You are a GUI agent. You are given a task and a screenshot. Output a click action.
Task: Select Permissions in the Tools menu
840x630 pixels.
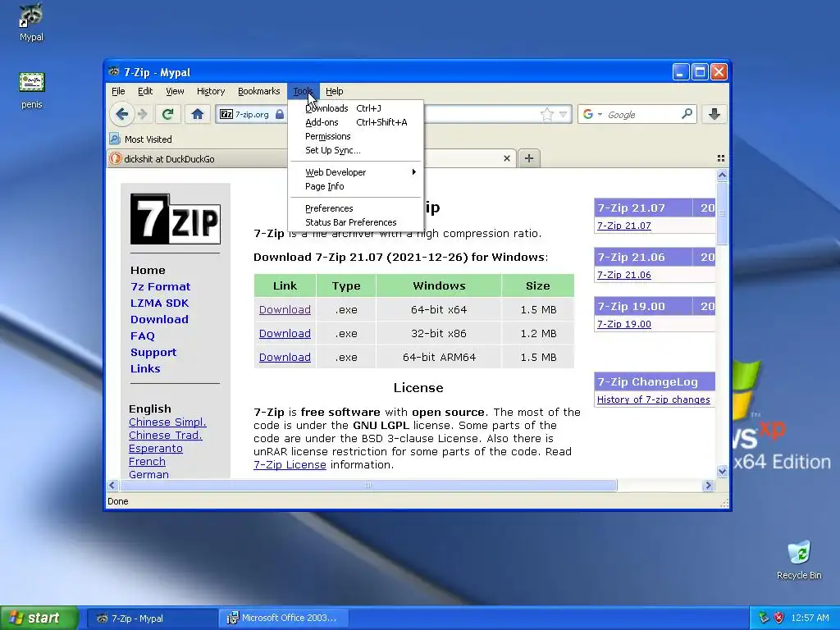[355, 136]
